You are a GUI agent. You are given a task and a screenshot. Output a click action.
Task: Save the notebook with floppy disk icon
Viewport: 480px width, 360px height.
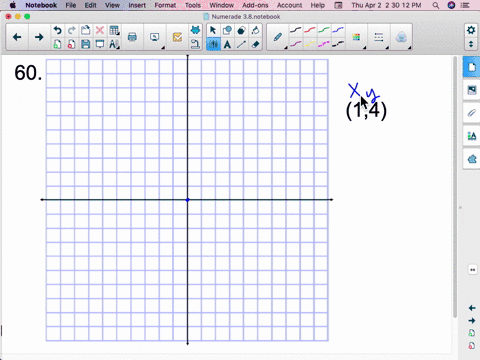tap(86, 44)
